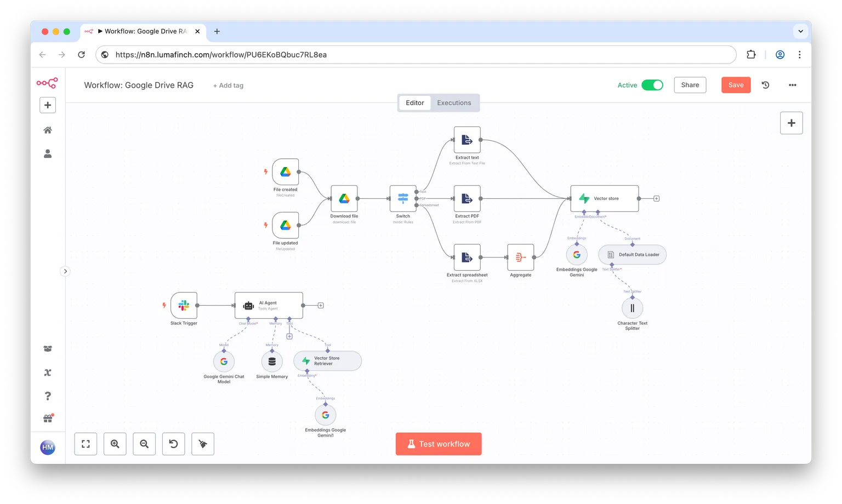Screen dimensions: 842x504
Task: Select the Simple Memory node
Action: pyautogui.click(x=272, y=362)
